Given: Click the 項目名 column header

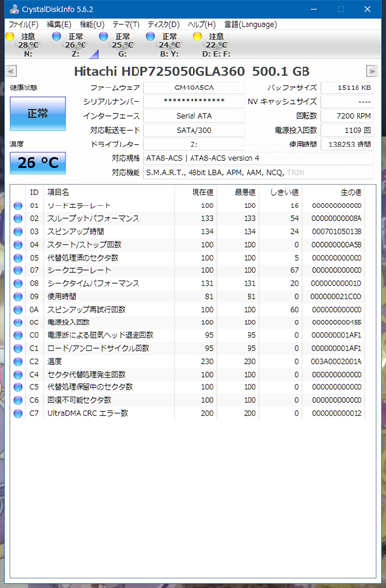Looking at the screenshot, I should click(58, 193).
